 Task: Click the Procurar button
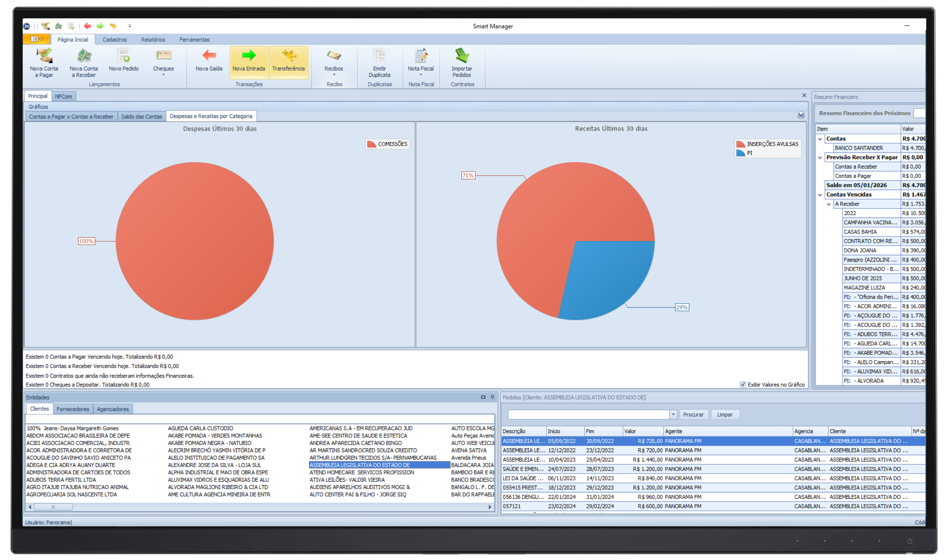point(693,415)
